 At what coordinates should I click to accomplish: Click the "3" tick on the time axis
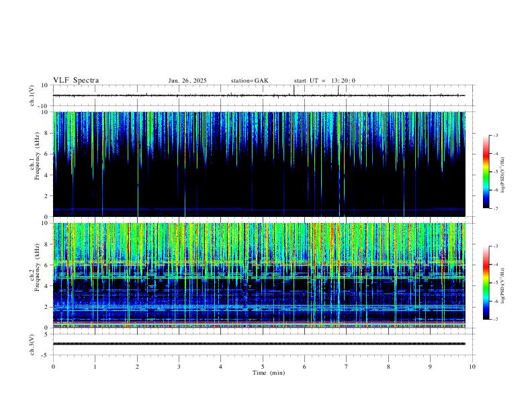179,367
